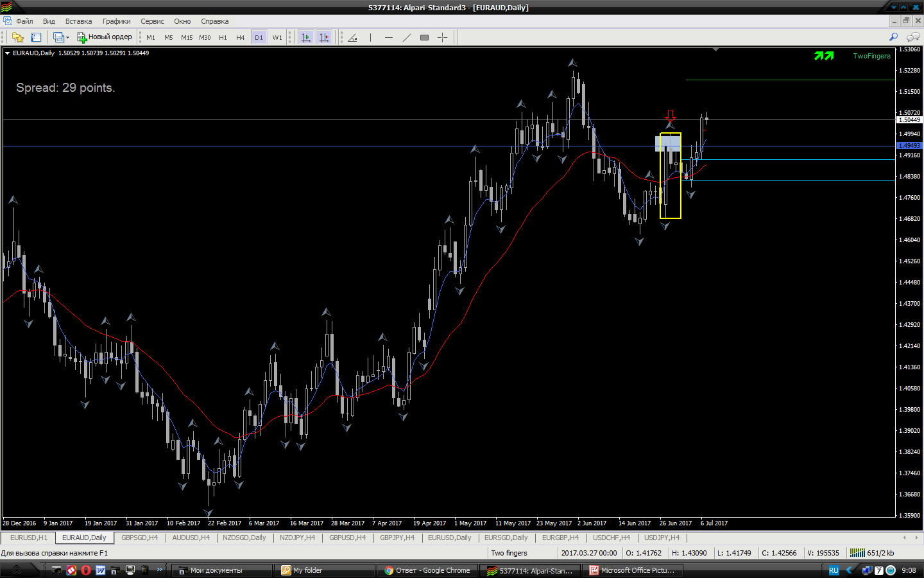Expand the profiles dropdown arrow
The height and width of the screenshot is (578, 924).
click(67, 37)
